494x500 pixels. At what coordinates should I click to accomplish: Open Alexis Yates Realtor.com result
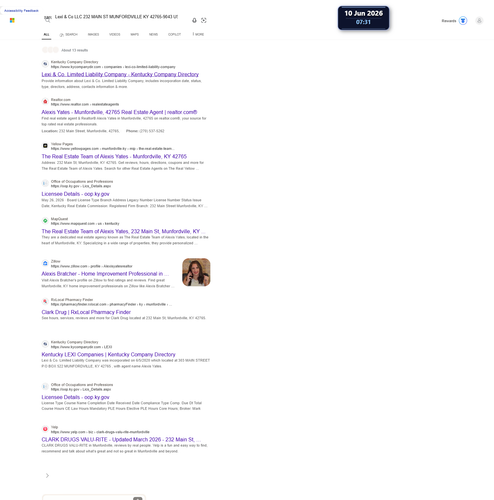119,112
